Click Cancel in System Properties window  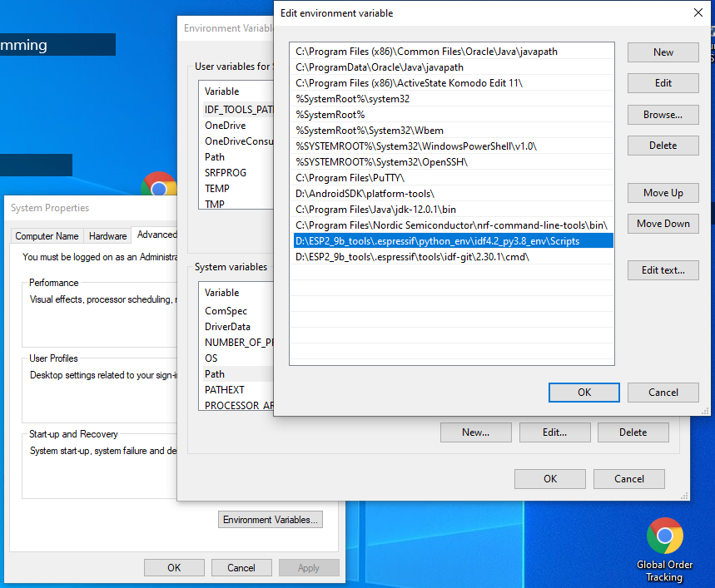(x=241, y=568)
